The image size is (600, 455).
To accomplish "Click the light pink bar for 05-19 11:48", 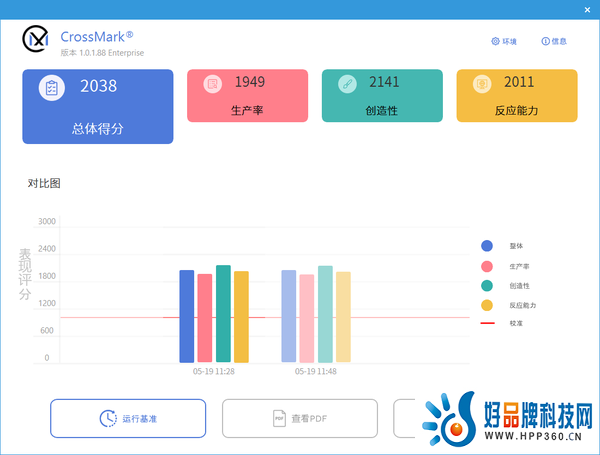I will coord(307,318).
